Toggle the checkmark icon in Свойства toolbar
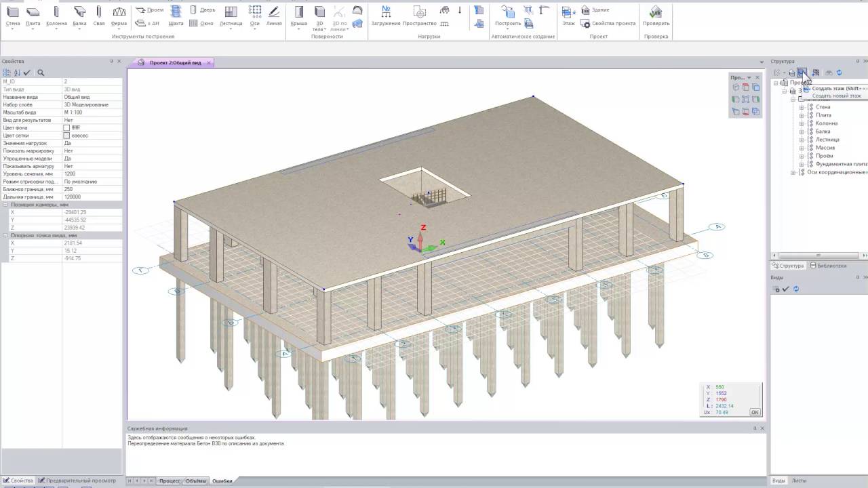Viewport: 868px width, 488px height. [x=27, y=73]
